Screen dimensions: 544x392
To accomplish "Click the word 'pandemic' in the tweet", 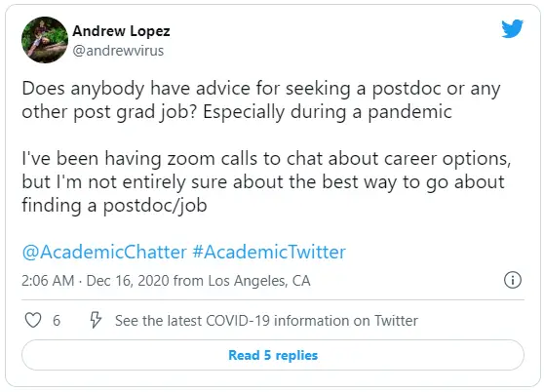I will click(409, 112).
